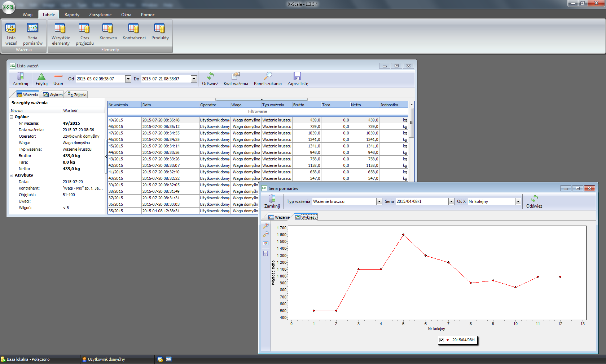Open the Od date picker dropdown
Screen dimensions: 606x364
tap(128, 79)
